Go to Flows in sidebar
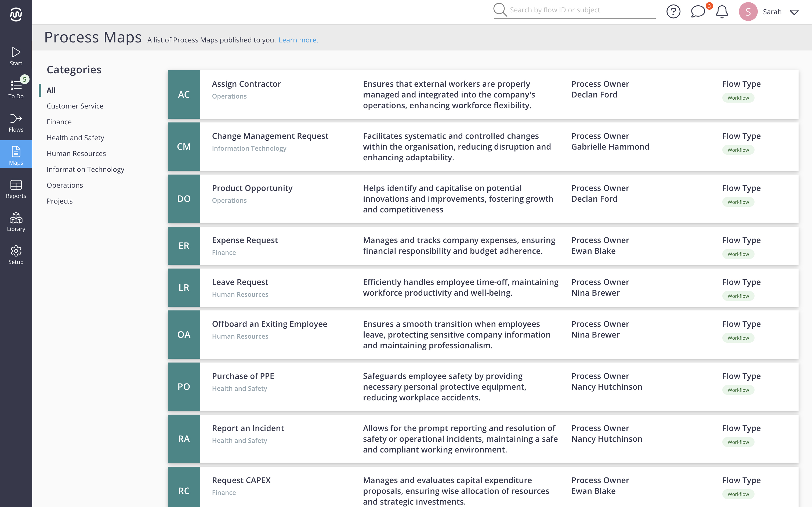This screenshot has height=507, width=812. [16, 122]
